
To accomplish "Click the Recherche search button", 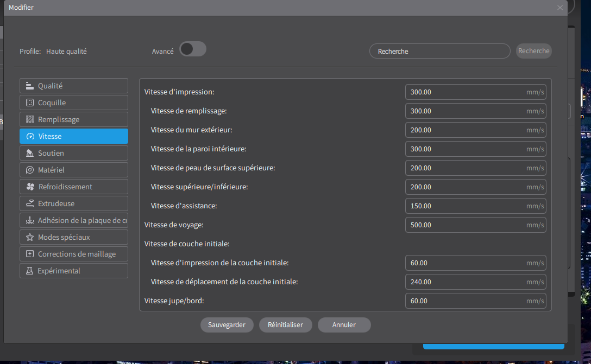I will (x=534, y=51).
